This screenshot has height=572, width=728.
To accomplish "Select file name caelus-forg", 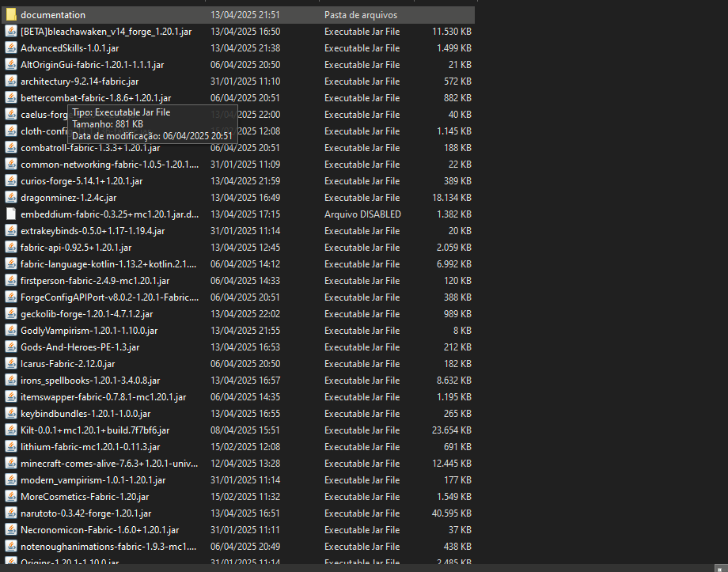I will click(x=44, y=115).
